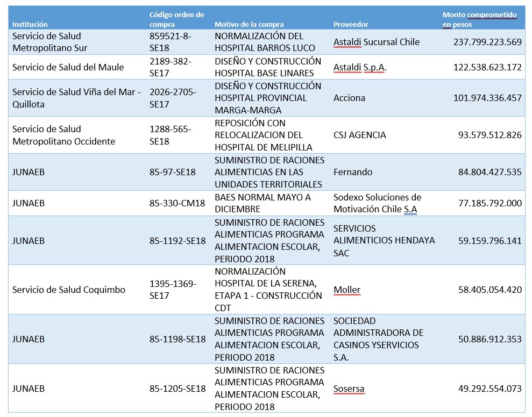Select HOSPITAL DE MELIPILLA reposición cell
Image resolution: width=532 pixels, height=417 pixels.
pos(263,135)
